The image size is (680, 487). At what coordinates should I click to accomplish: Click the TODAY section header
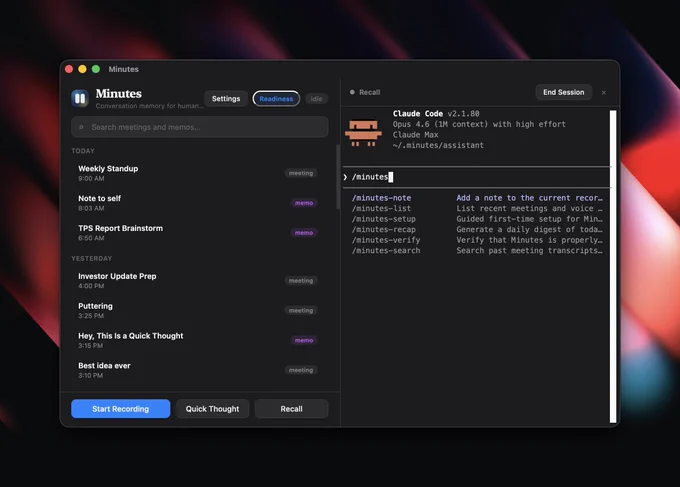click(83, 151)
